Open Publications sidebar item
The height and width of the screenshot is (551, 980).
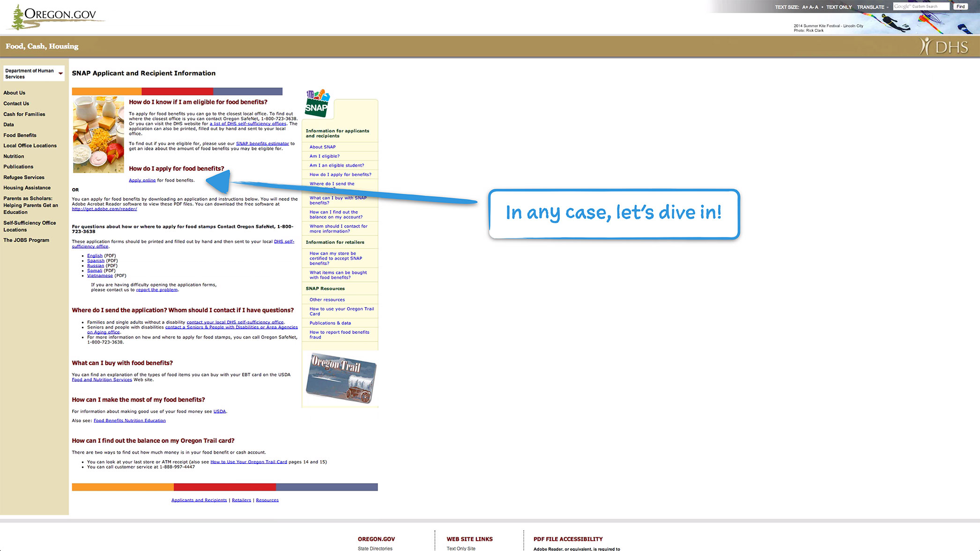(18, 167)
